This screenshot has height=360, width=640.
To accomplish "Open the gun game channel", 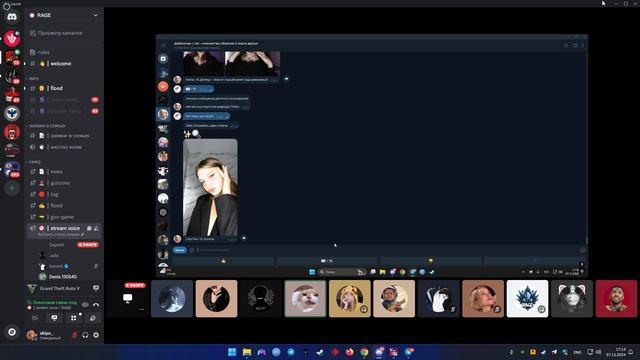I will (x=64, y=217).
